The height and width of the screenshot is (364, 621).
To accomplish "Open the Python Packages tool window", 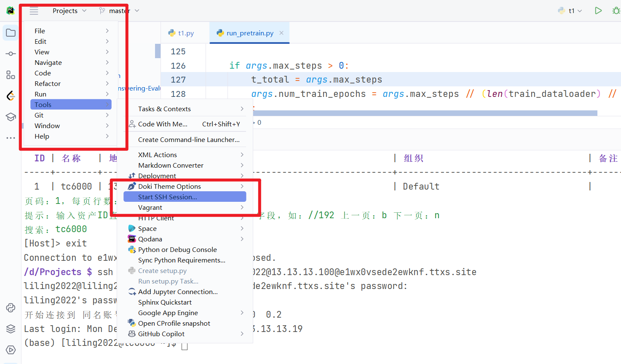I will point(11,308).
